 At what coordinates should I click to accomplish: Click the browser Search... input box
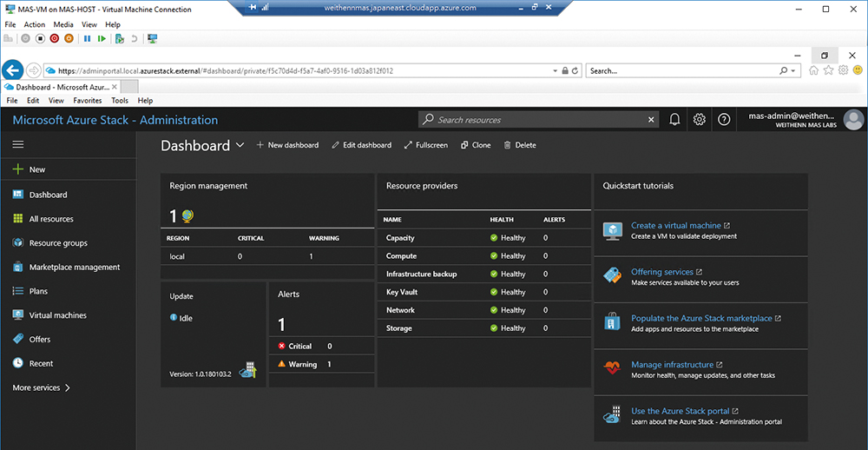pyautogui.click(x=683, y=71)
